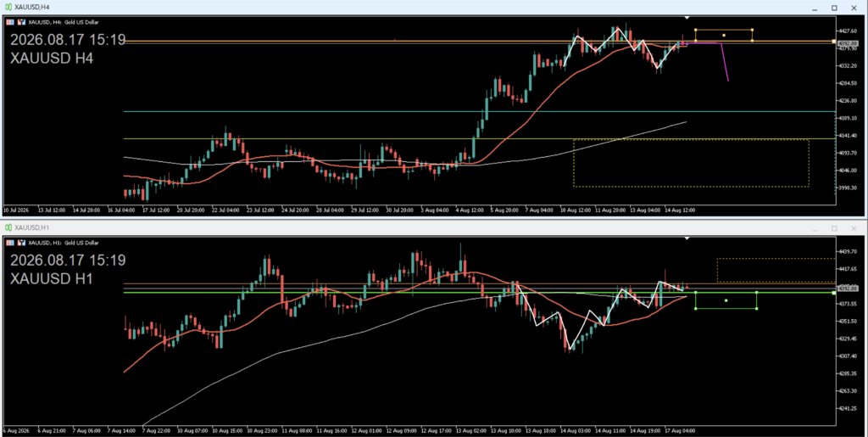This screenshot has width=868, height=437.
Task: Click '14 Aug 12:00' on the H4 time axis
Action: 680,210
